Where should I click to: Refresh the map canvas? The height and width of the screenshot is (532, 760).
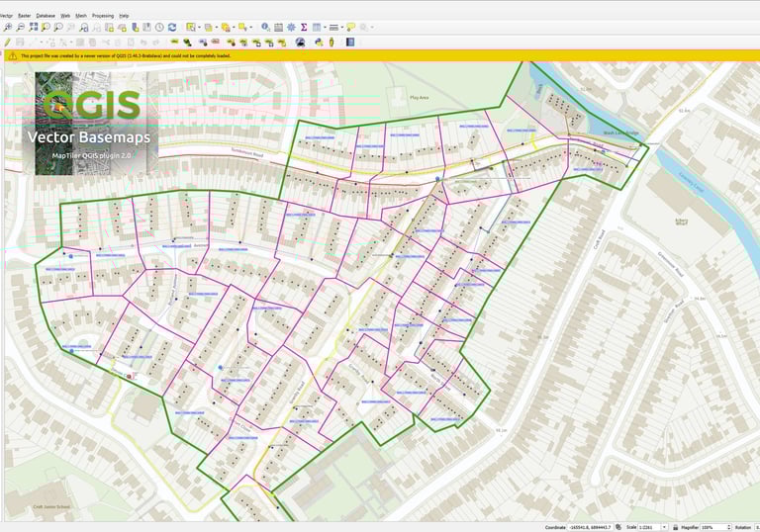tap(172, 27)
